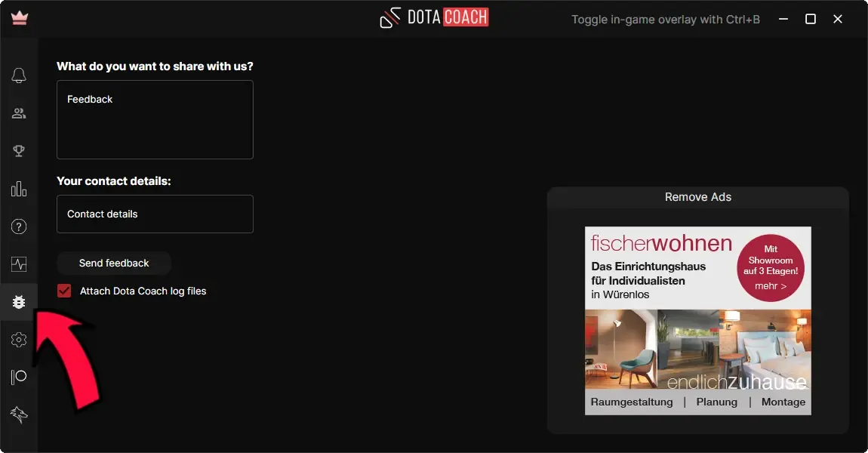Uncheck Attach Dota Coach log files

[64, 291]
